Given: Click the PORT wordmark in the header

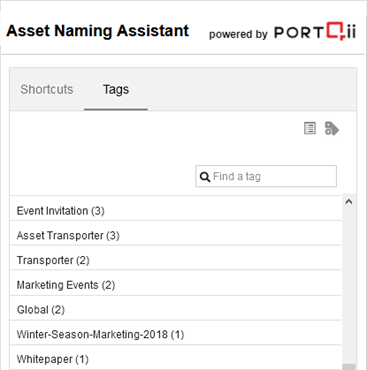Looking at the screenshot, I should [x=299, y=33].
